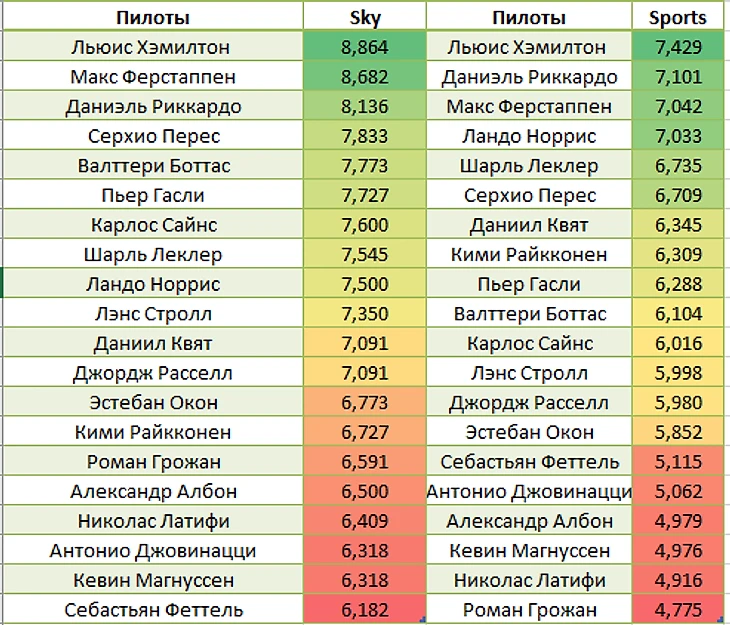Select cell with value 8,864

click(365, 47)
